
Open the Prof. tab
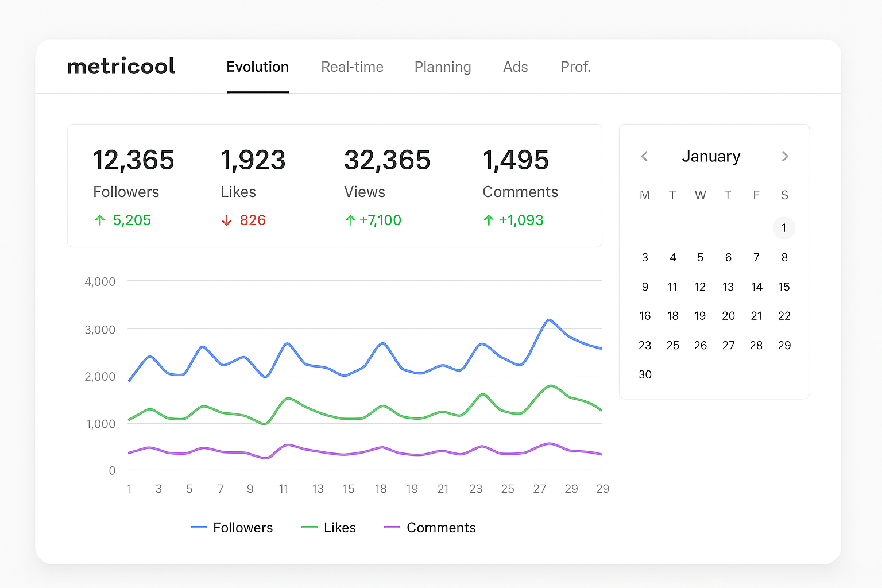[575, 67]
